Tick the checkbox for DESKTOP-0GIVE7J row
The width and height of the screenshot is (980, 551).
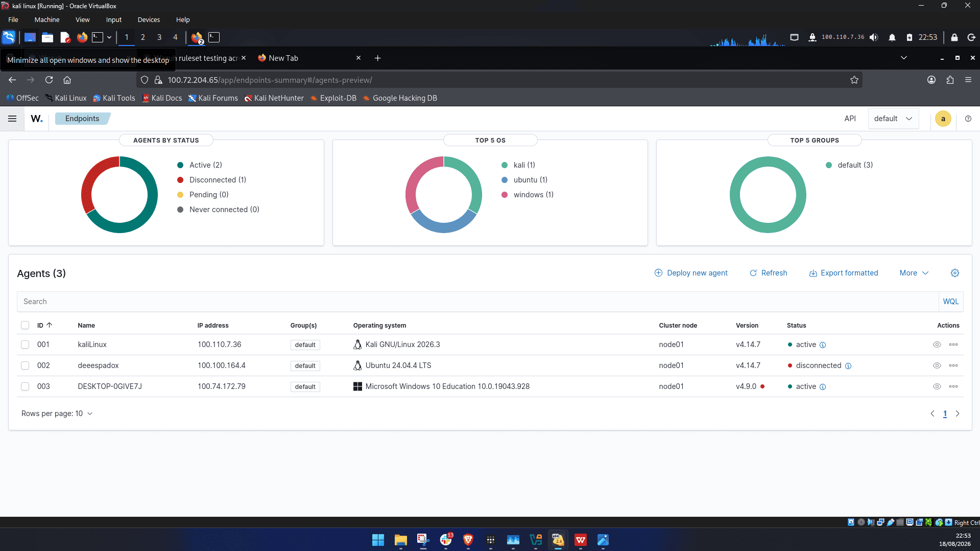[25, 386]
